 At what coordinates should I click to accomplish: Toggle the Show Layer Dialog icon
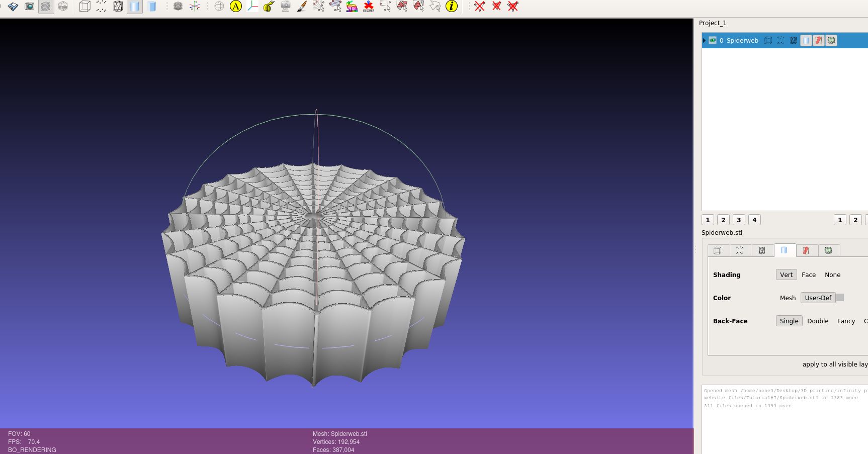click(x=46, y=7)
